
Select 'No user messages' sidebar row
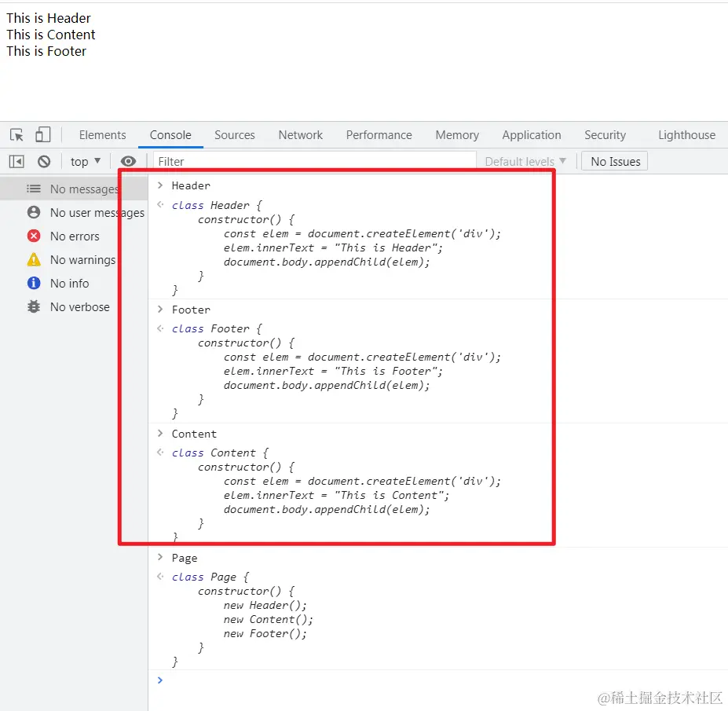coord(74,212)
